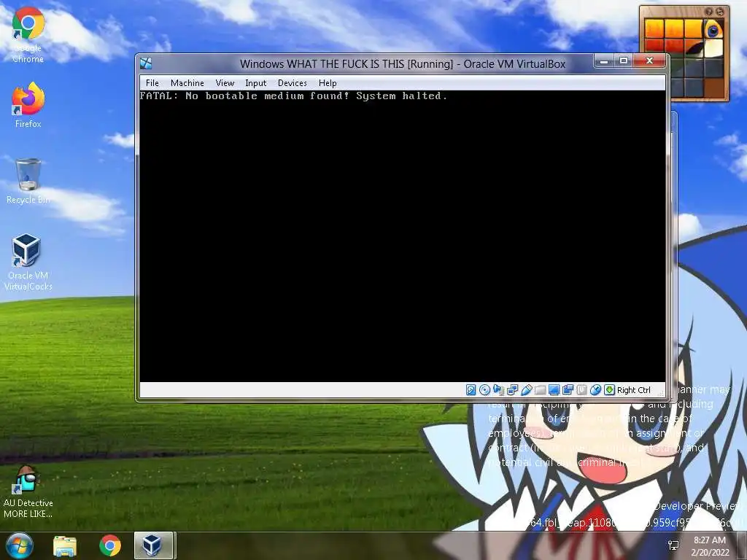This screenshot has height=560, width=747.
Task: Open the File menu in VirtualBox
Action: (152, 83)
